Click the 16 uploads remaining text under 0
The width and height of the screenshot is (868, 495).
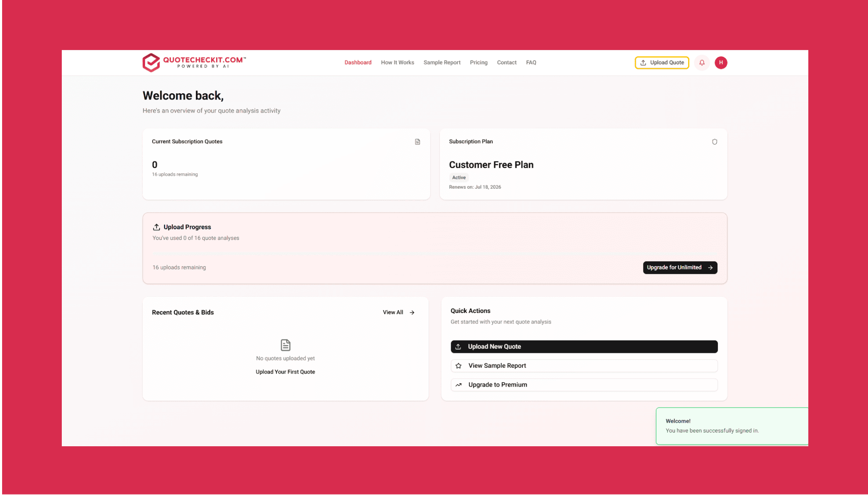tap(175, 174)
